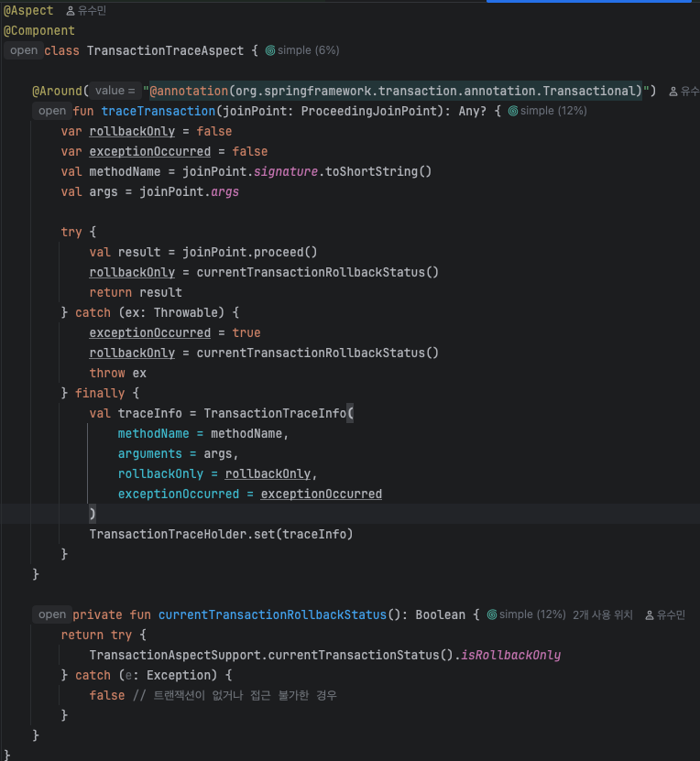
Task: Click the proceed() method call
Action: click(286, 253)
